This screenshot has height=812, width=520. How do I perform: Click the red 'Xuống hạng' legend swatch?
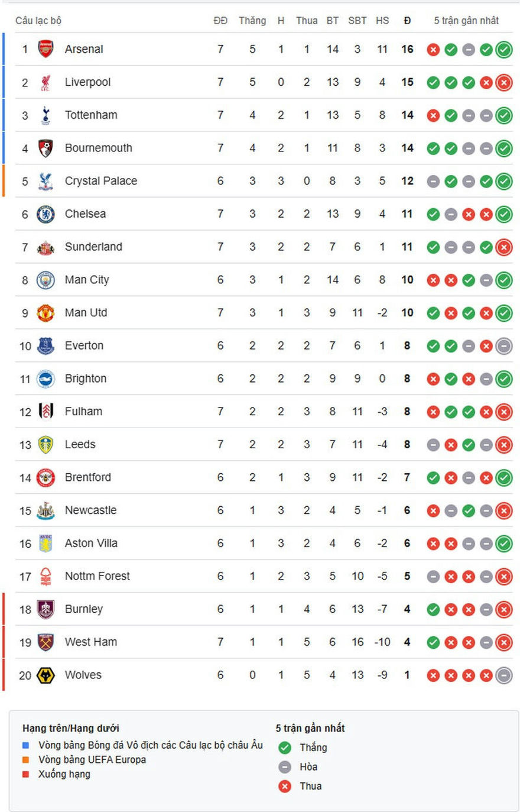(25, 774)
